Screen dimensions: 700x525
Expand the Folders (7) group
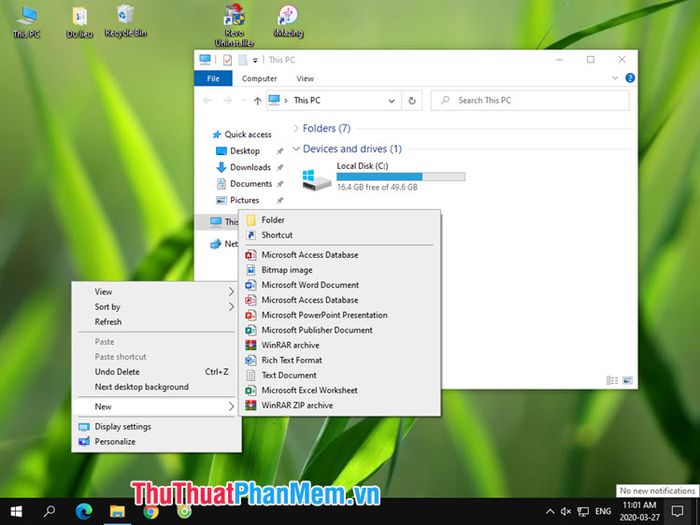296,129
